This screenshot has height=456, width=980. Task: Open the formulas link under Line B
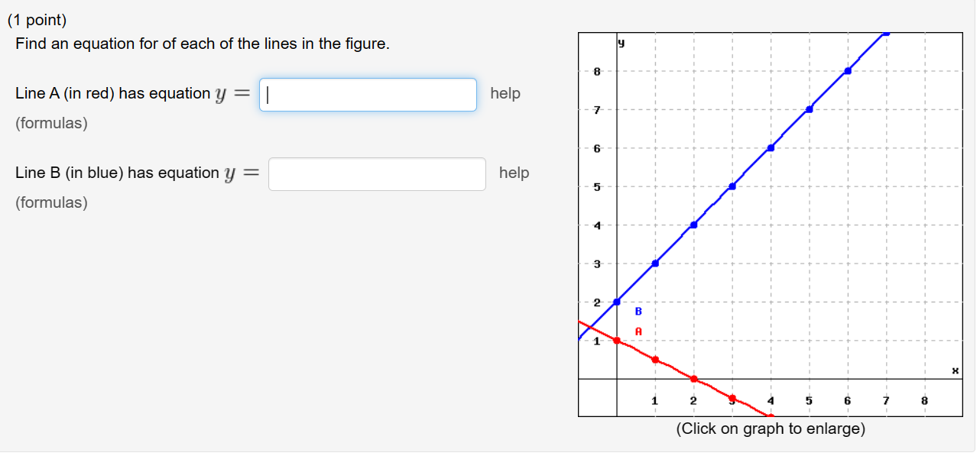click(x=51, y=202)
